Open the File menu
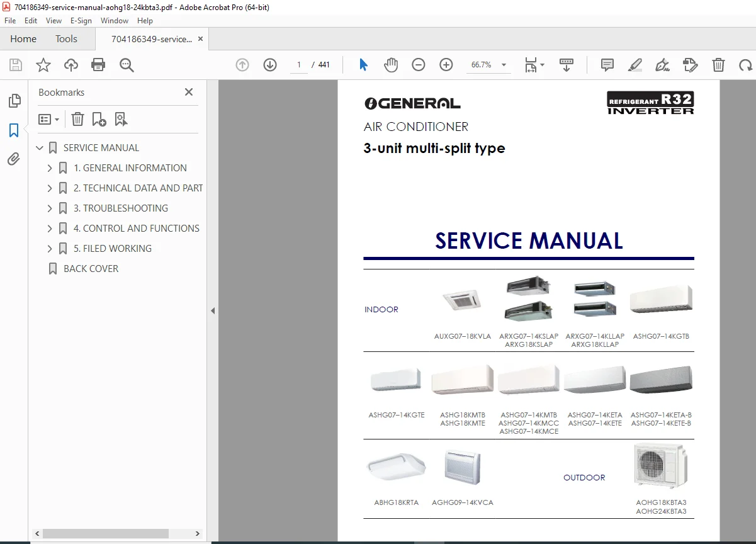 pos(10,21)
